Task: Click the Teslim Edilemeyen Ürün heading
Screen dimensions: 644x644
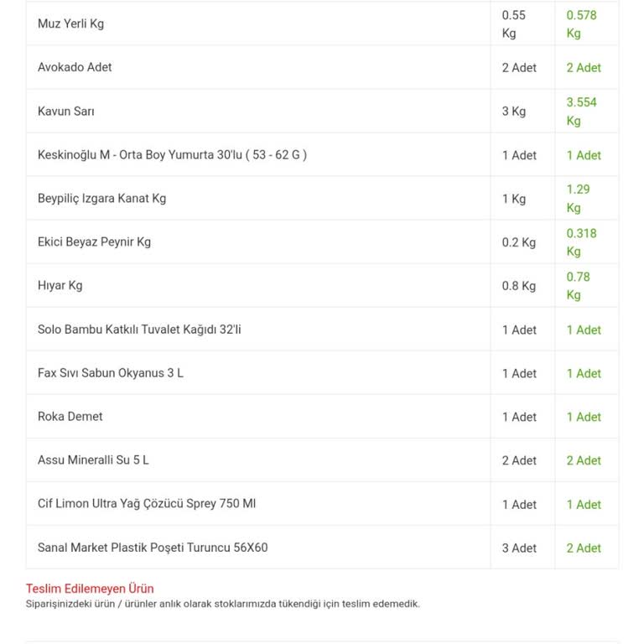Action: (x=90, y=589)
